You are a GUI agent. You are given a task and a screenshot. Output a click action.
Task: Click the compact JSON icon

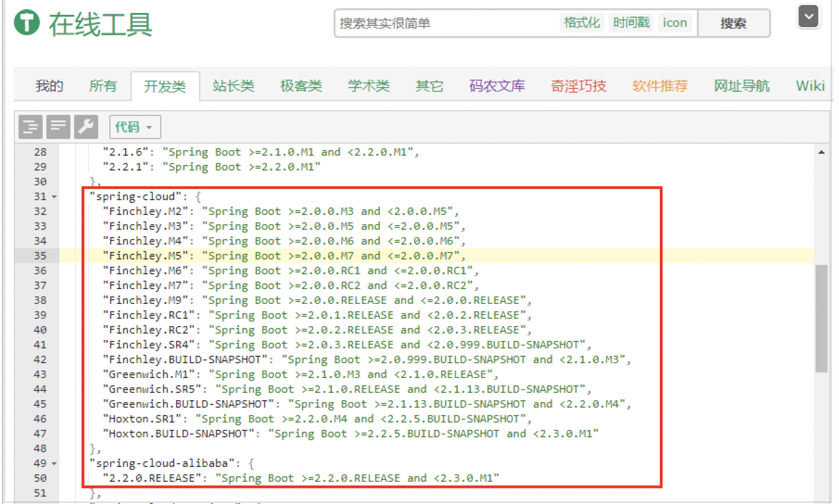coord(59,127)
